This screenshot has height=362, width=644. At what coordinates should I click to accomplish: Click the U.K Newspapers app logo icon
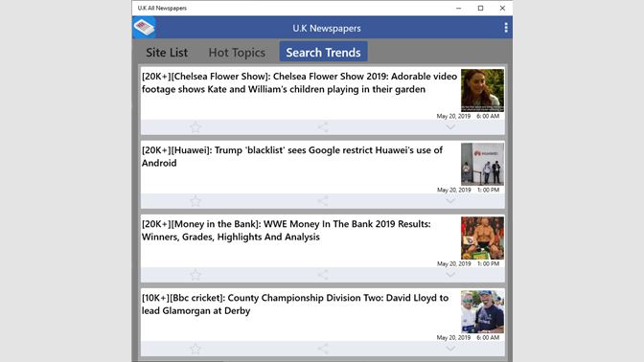(x=144, y=28)
